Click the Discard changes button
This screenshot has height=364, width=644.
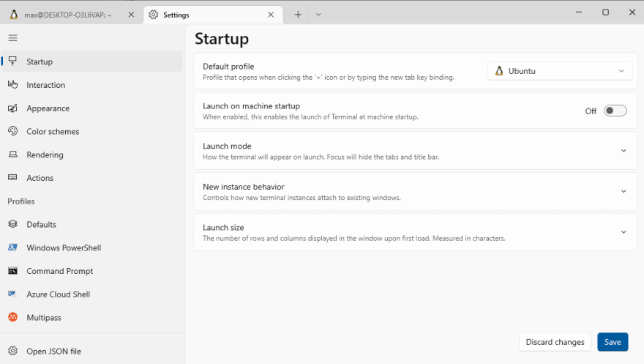(555, 342)
